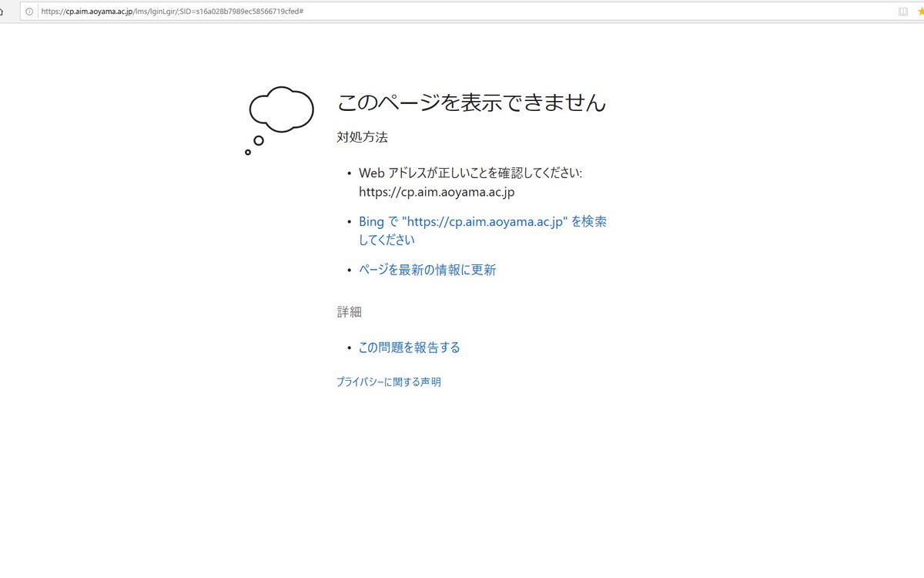Image resolution: width=924 pixels, height=578 pixels.
Task: Click ページを最新の情報に更新 link
Action: click(427, 270)
